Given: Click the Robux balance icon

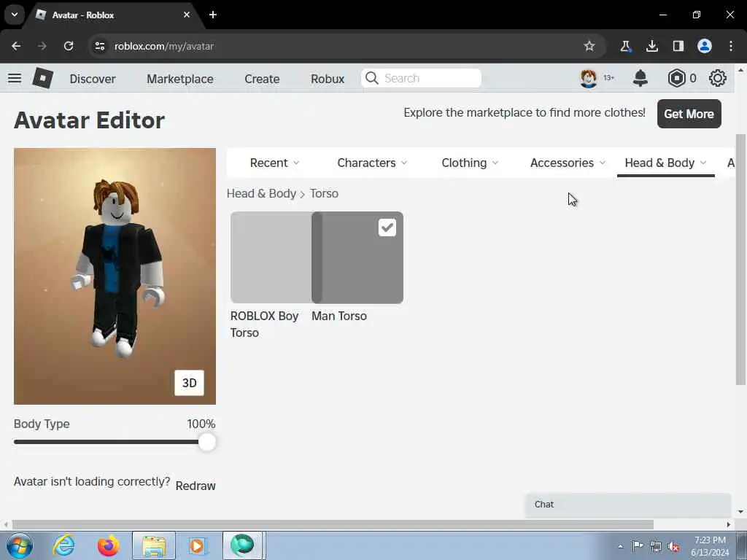Looking at the screenshot, I should pyautogui.click(x=676, y=78).
